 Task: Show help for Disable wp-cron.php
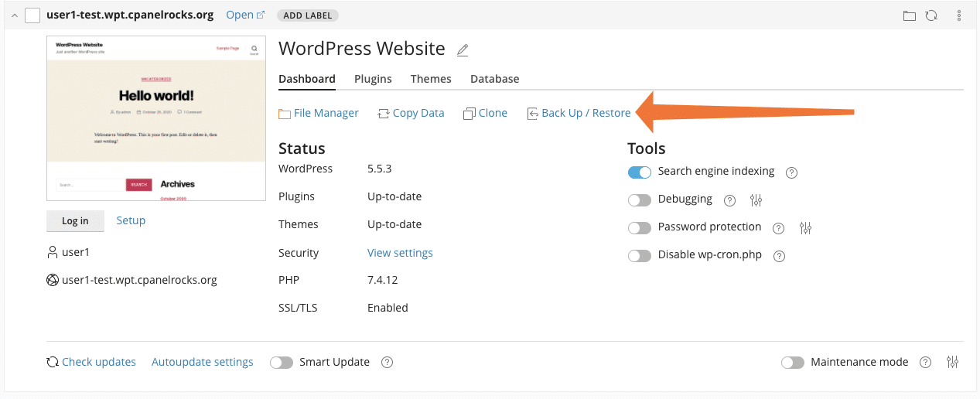780,256
